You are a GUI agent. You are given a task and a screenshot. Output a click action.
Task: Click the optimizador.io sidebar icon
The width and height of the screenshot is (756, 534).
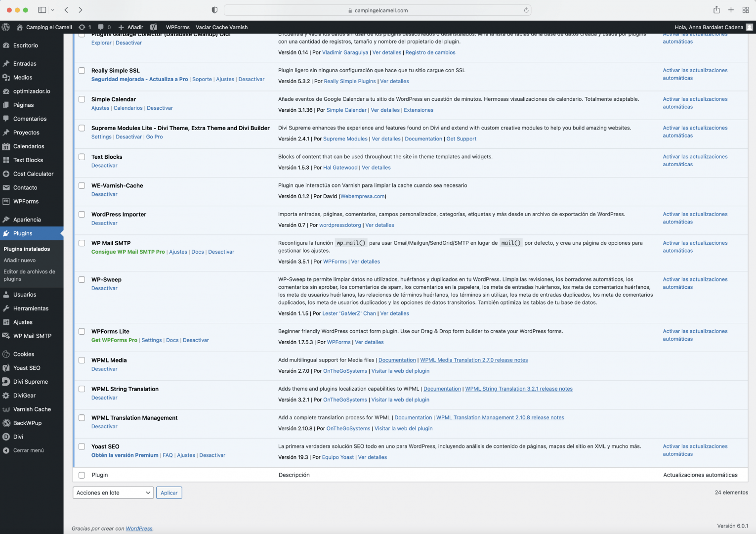[6, 91]
